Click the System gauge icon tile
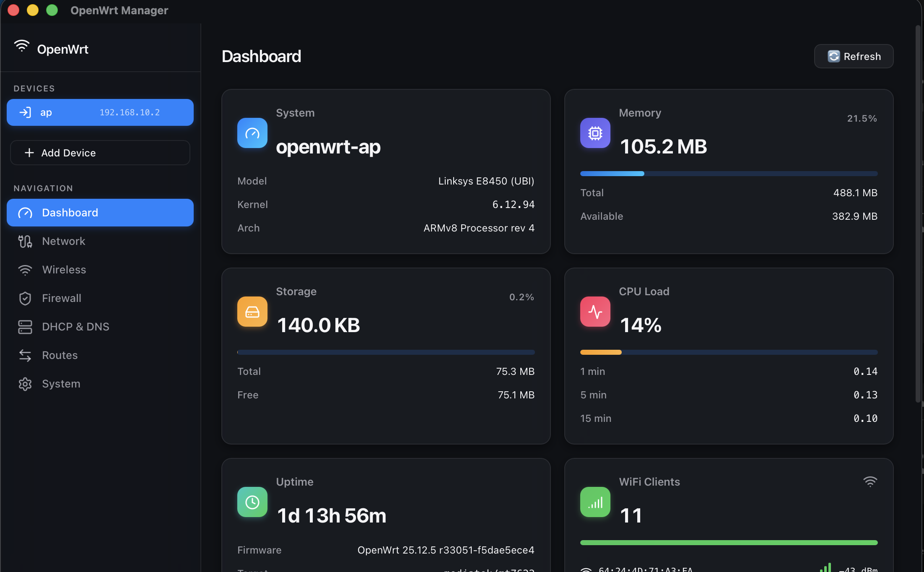The image size is (924, 572). (x=252, y=133)
